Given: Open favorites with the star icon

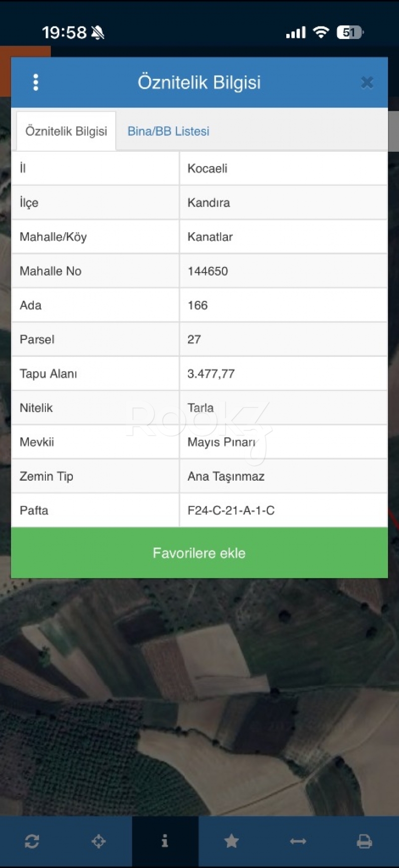Looking at the screenshot, I should click(x=231, y=842).
